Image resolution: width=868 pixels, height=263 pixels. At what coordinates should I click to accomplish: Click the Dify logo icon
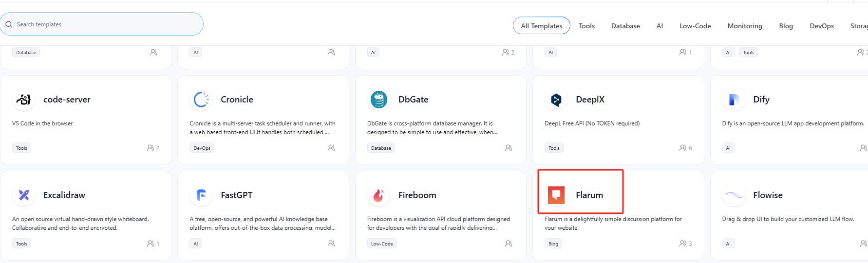[x=734, y=100]
